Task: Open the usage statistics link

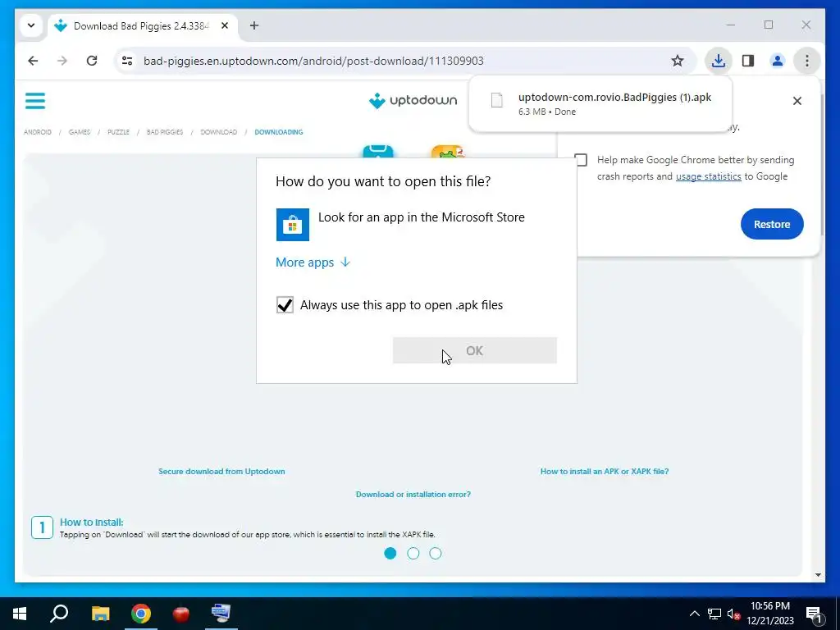Action: coord(708,176)
